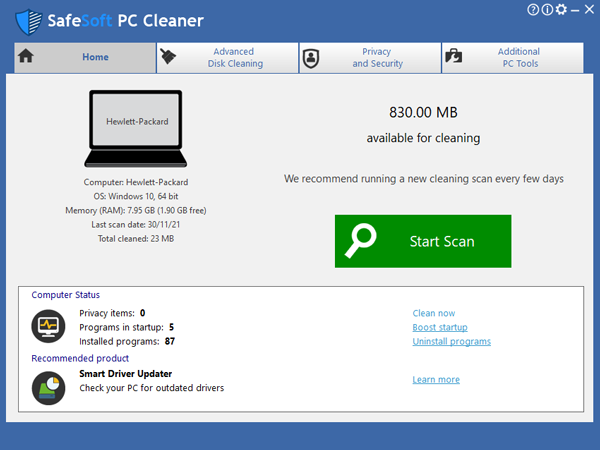
Task: Click 'Computer: Hewlett-Packard' info line
Action: [x=136, y=182]
